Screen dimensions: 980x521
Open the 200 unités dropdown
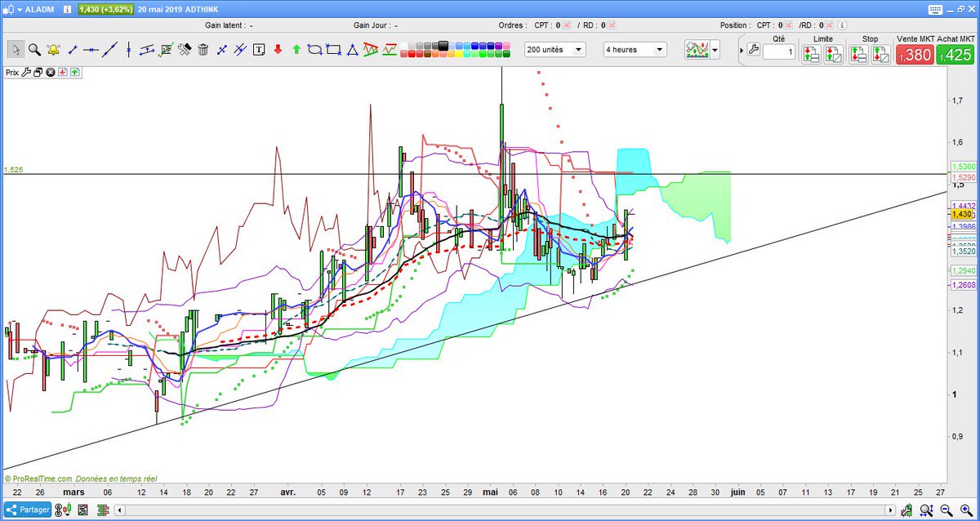(x=555, y=50)
